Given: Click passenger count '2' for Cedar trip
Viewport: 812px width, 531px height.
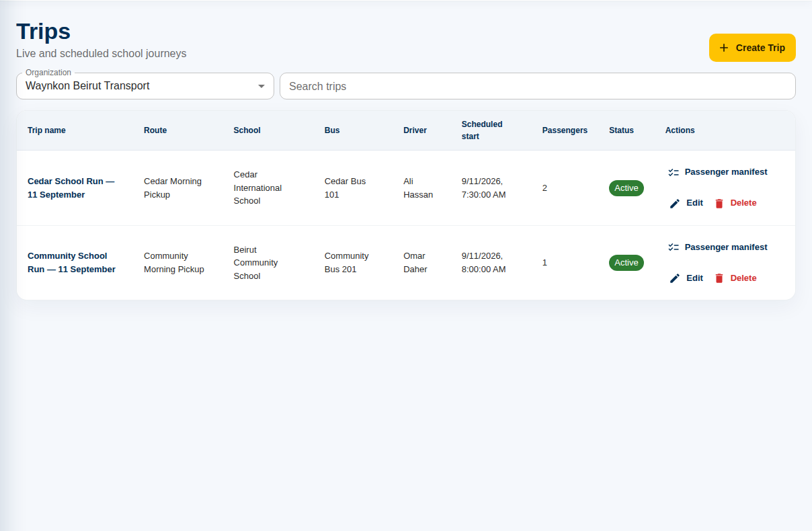Looking at the screenshot, I should pos(544,188).
